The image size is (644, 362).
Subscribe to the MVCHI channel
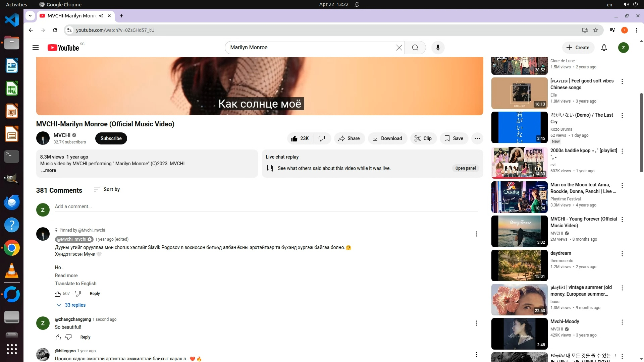(111, 138)
